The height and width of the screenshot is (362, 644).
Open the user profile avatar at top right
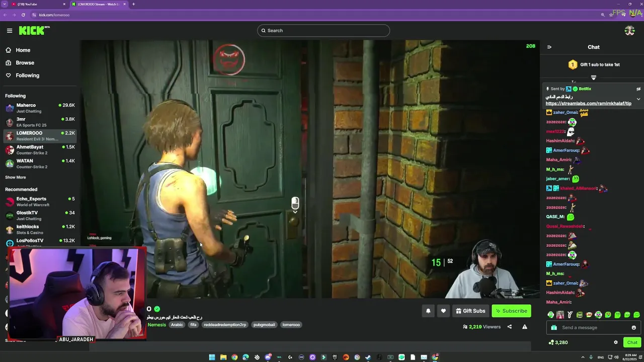[629, 31]
